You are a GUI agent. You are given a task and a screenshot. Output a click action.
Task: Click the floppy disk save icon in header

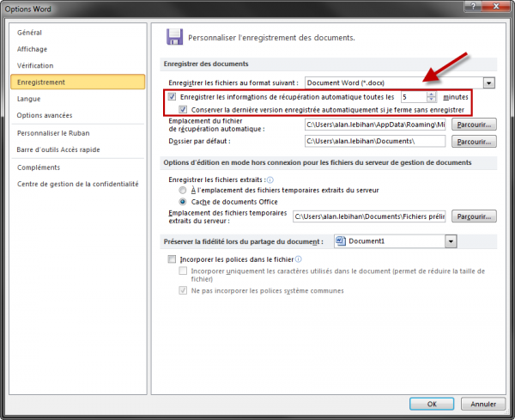point(175,37)
